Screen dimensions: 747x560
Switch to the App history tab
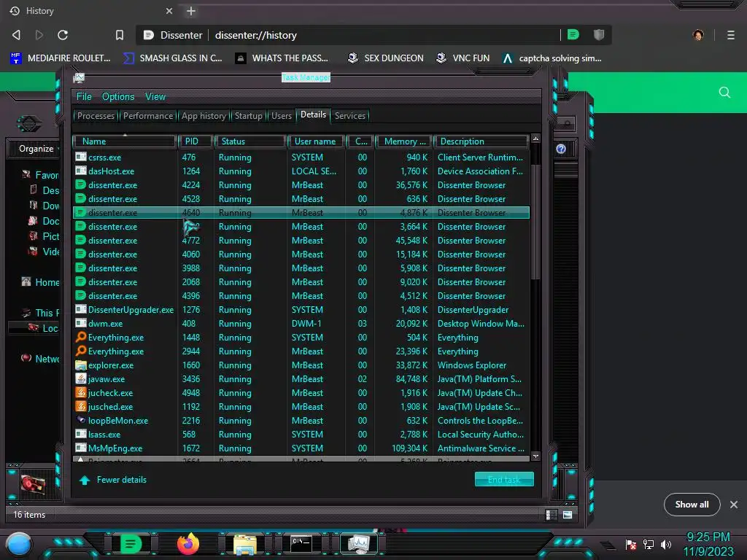tap(204, 116)
